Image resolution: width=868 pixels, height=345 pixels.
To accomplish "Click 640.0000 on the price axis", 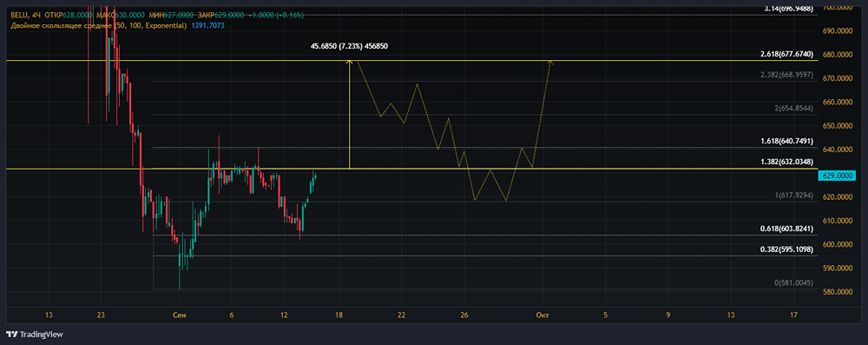I will coord(838,149).
